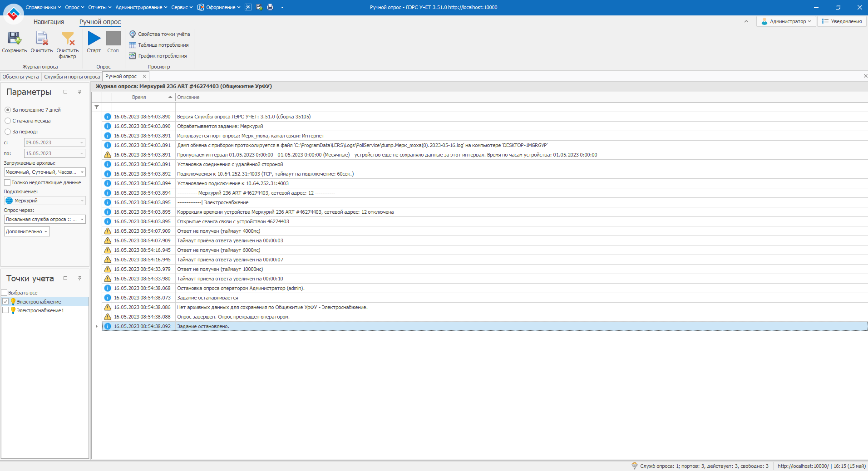Click the print icon in title bar

tap(270, 7)
